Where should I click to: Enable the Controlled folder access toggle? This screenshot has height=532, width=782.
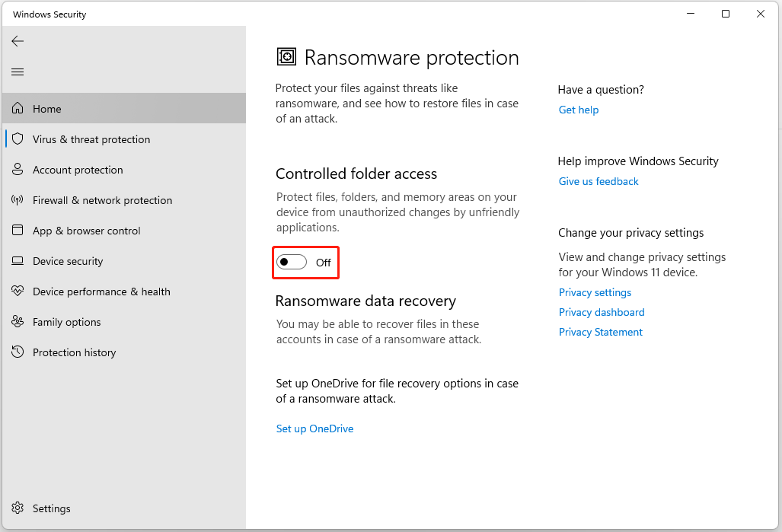(x=292, y=263)
